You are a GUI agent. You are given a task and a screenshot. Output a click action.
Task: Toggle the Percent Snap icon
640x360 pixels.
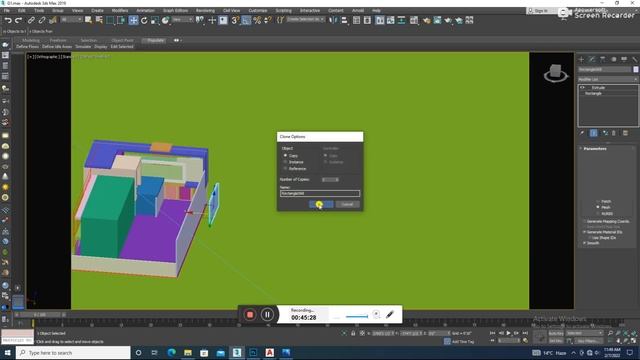(x=257, y=20)
